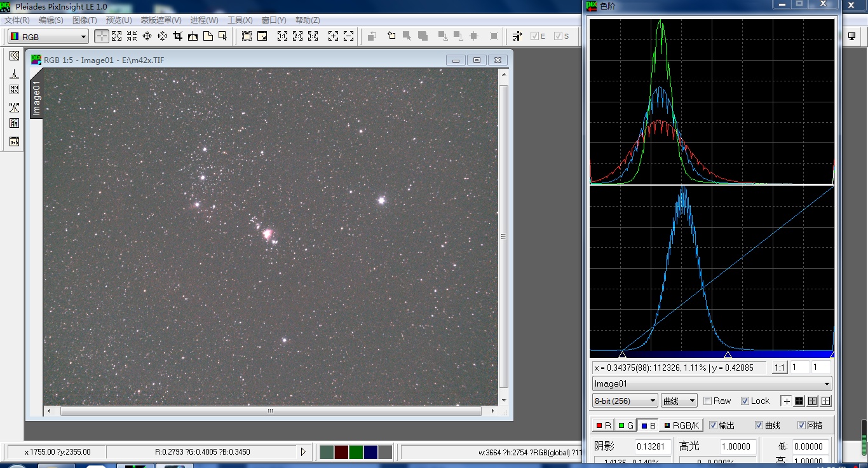
Task: Click the plain crosshair readout mode button
Action: tap(786, 401)
